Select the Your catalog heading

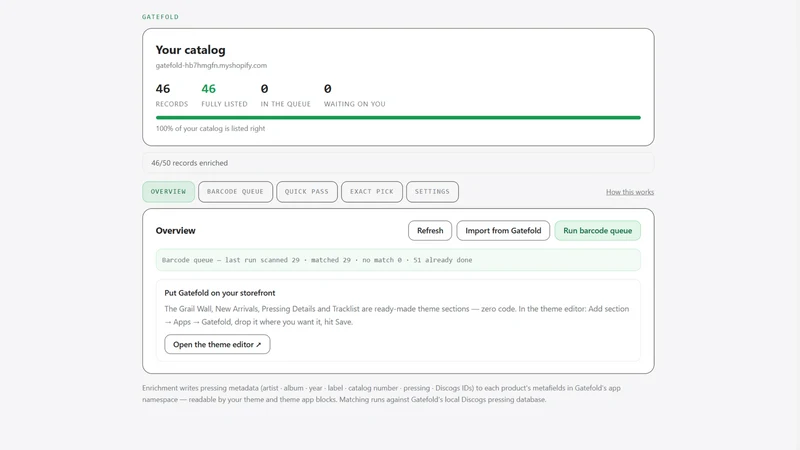pos(190,50)
